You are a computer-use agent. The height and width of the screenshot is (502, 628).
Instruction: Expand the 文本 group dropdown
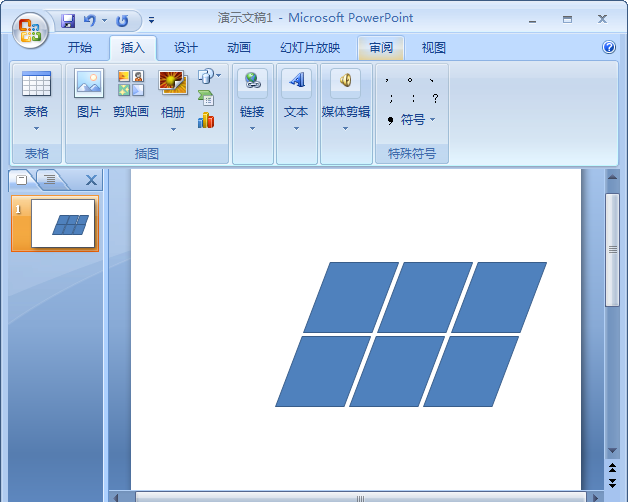(x=296, y=129)
